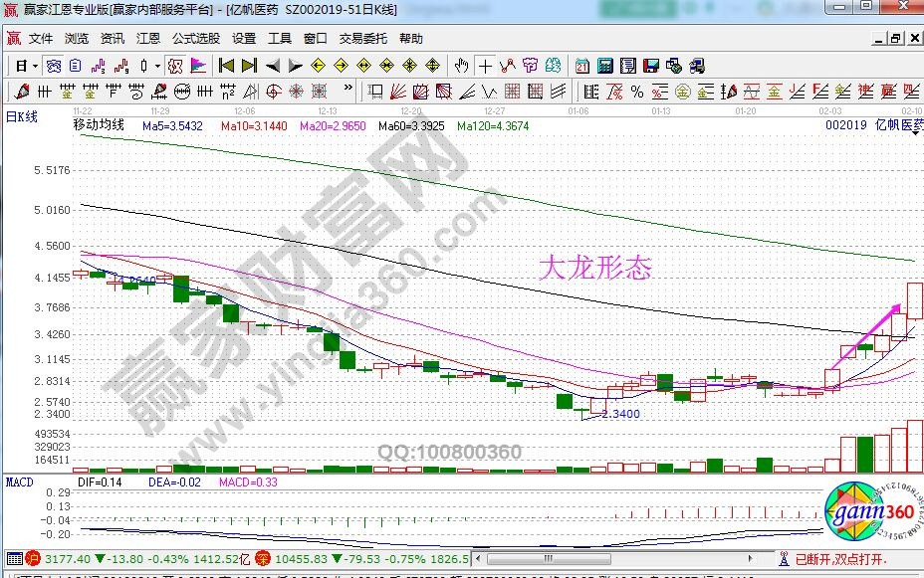Click the 移动均线 indicator label

point(98,126)
